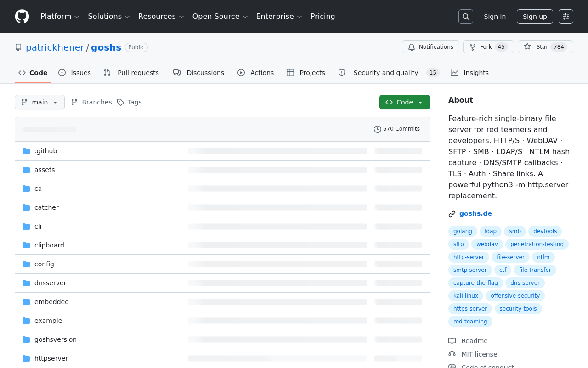Expand the Solutions menu

[x=109, y=17]
